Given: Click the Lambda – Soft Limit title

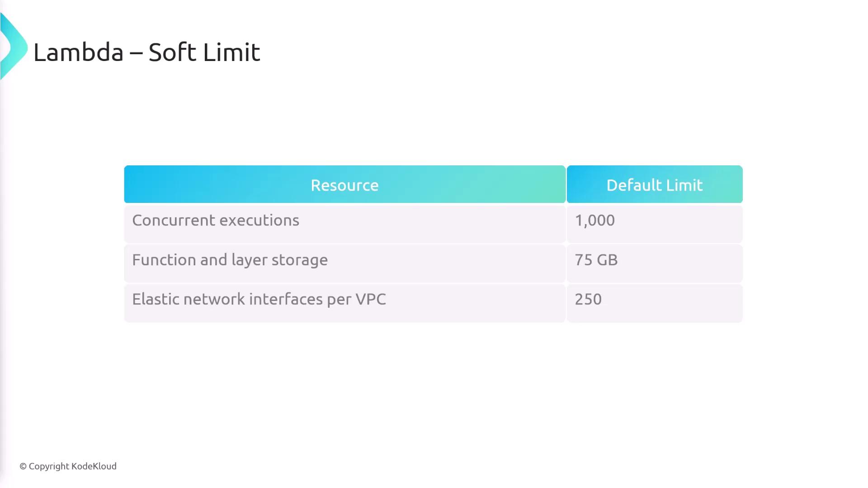Looking at the screenshot, I should coord(146,52).
